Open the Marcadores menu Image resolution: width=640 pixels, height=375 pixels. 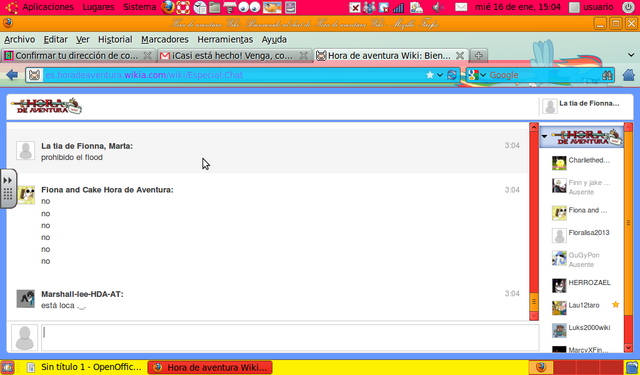click(165, 40)
